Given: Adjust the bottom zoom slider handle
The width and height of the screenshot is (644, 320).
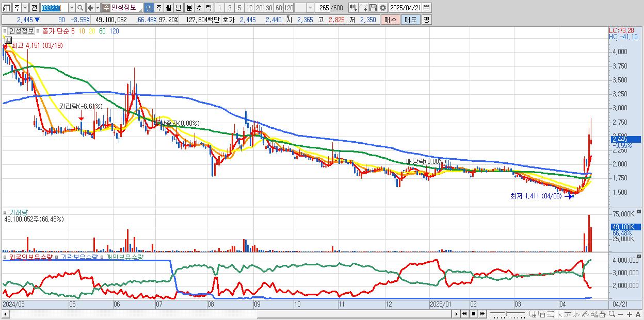Looking at the screenshot, I should click(x=507, y=313).
